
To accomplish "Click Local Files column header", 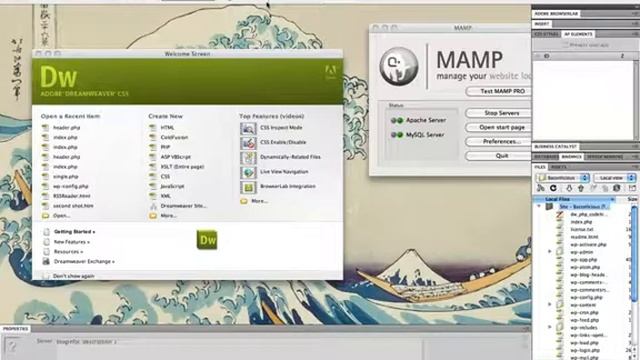I will pos(575,199).
